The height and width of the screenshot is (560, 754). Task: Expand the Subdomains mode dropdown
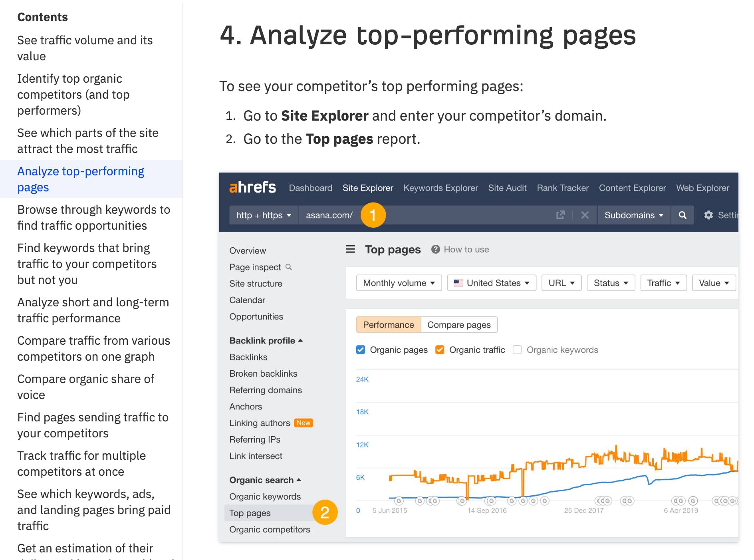coord(634,215)
